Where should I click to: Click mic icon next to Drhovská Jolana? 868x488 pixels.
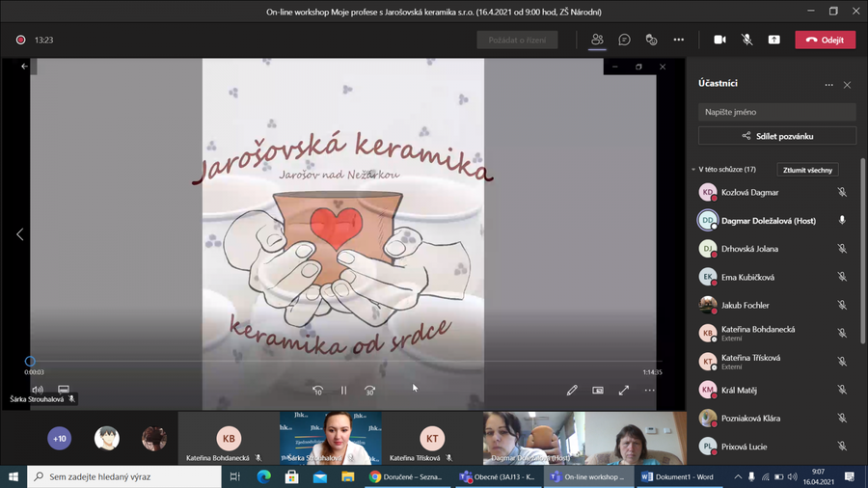tap(842, 249)
